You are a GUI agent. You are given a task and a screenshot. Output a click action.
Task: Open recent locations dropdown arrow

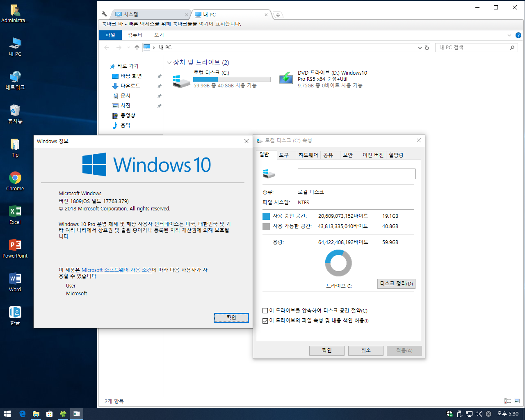[x=128, y=48]
